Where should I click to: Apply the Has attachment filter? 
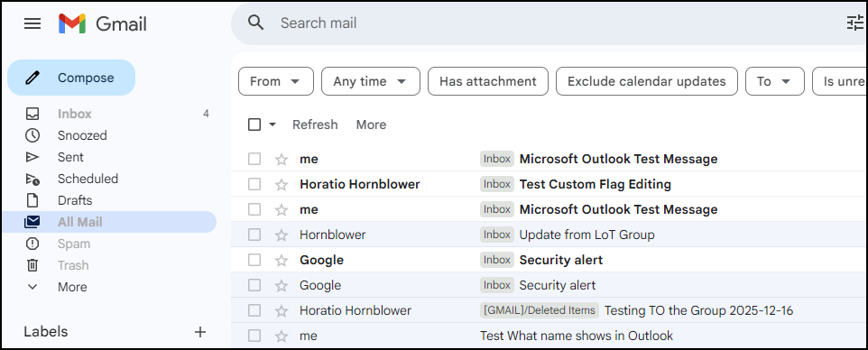pyautogui.click(x=488, y=81)
